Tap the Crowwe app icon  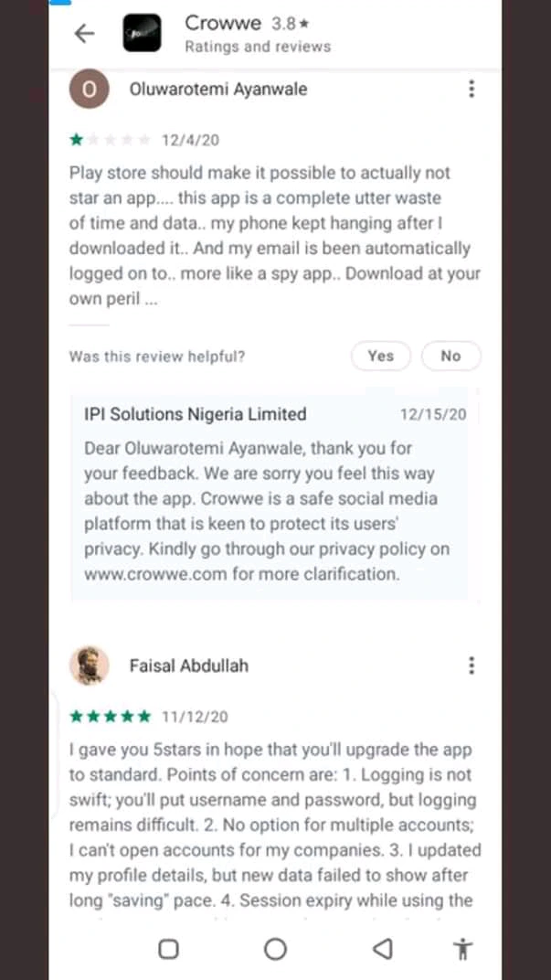point(142,34)
